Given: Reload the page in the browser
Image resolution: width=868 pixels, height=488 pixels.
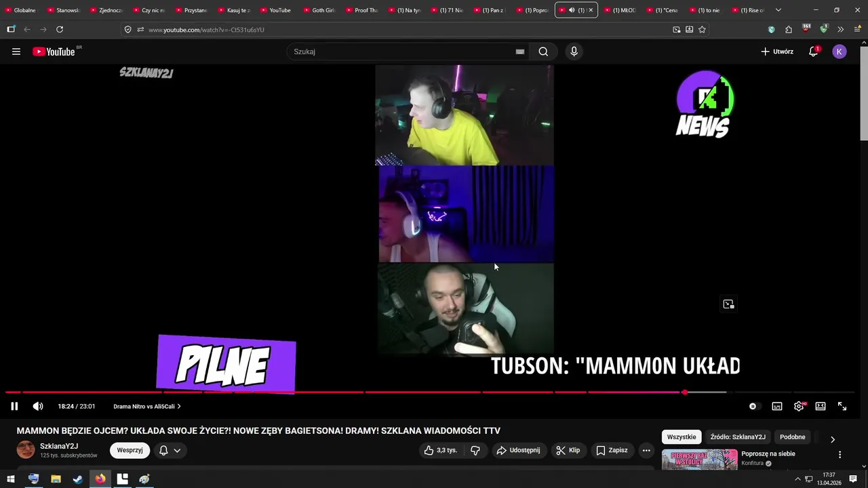Looking at the screenshot, I should [60, 29].
